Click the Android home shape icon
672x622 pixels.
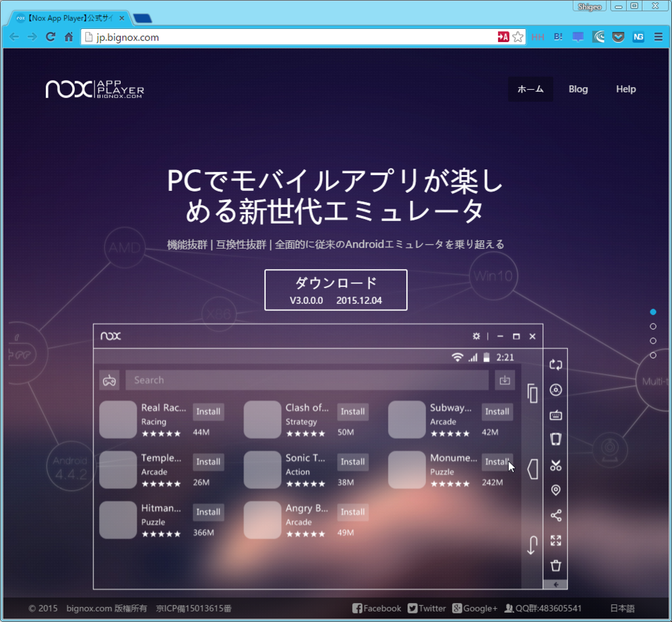[x=533, y=470]
